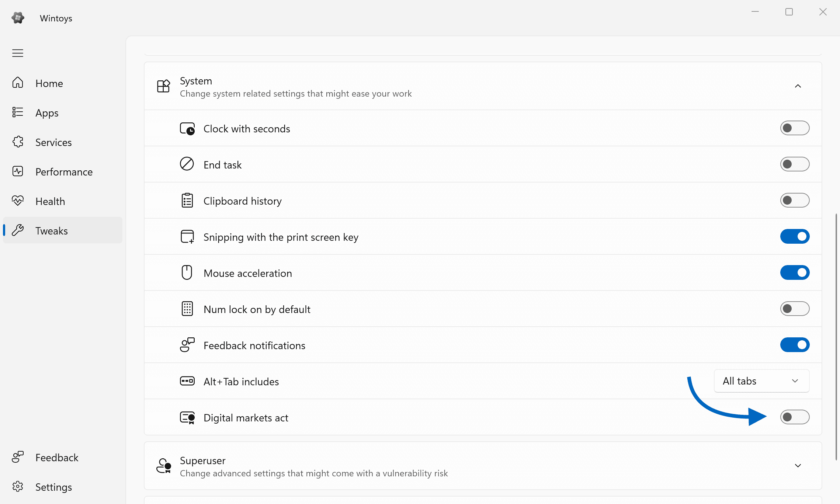Click the End task prohibited icon
This screenshot has width=840, height=504.
(x=187, y=164)
